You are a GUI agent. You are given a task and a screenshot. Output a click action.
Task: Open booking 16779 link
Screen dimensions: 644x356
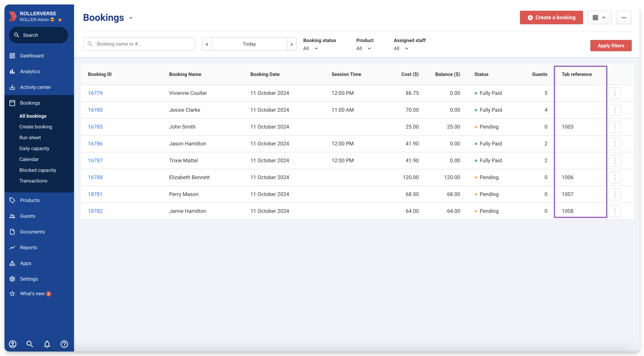[95, 93]
